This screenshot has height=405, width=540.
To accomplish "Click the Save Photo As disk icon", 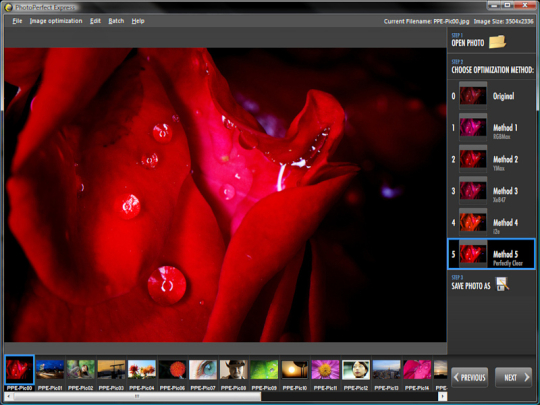I will pyautogui.click(x=502, y=284).
